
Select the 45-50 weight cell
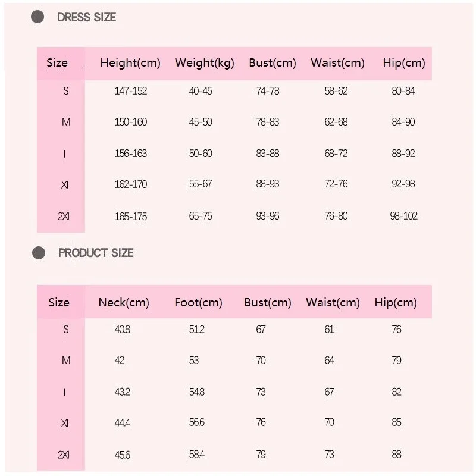tap(201, 122)
